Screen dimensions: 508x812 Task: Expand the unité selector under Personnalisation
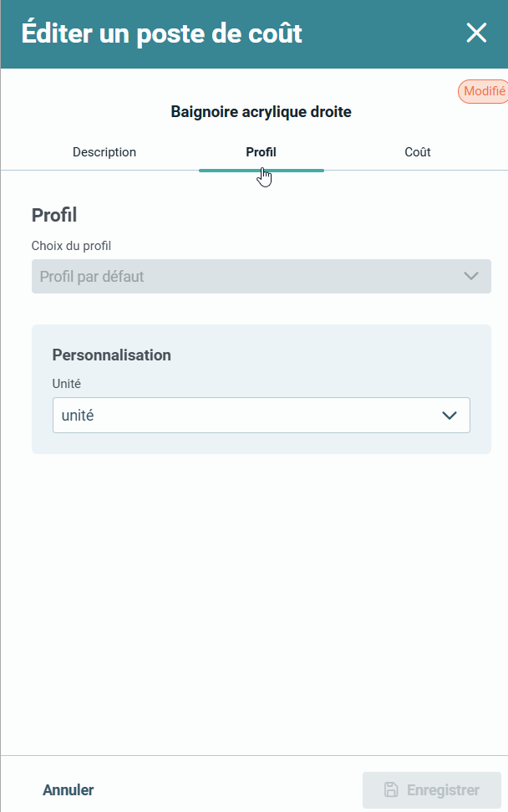[261, 415]
